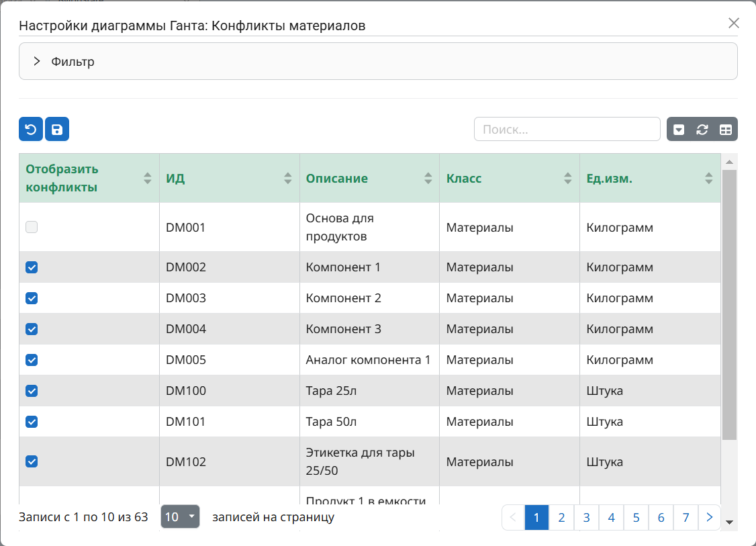Image resolution: width=756 pixels, height=546 pixels.
Task: Go to page 3 of results
Action: pyautogui.click(x=586, y=517)
